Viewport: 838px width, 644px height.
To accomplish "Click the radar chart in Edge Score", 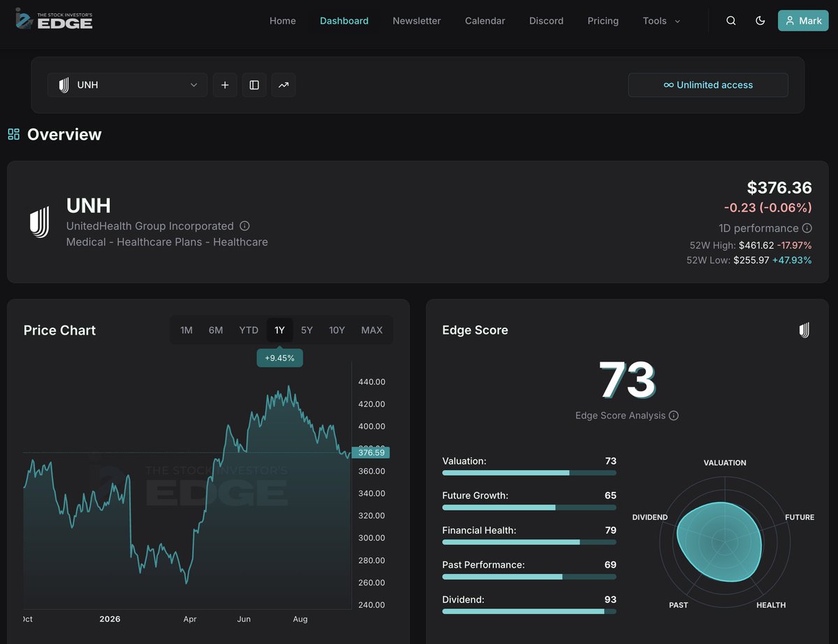I will (x=725, y=541).
